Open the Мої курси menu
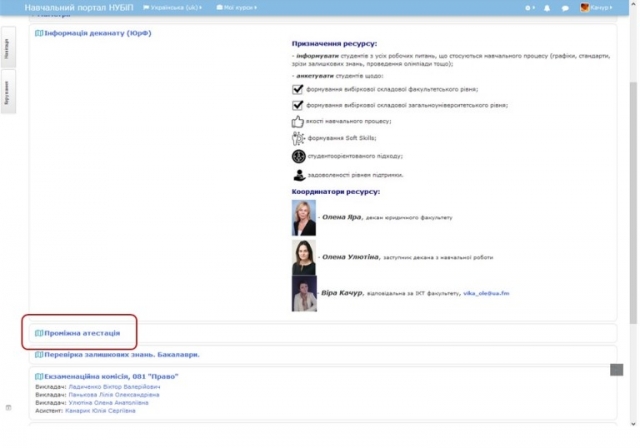The height and width of the screenshot is (448, 640). tap(237, 7)
